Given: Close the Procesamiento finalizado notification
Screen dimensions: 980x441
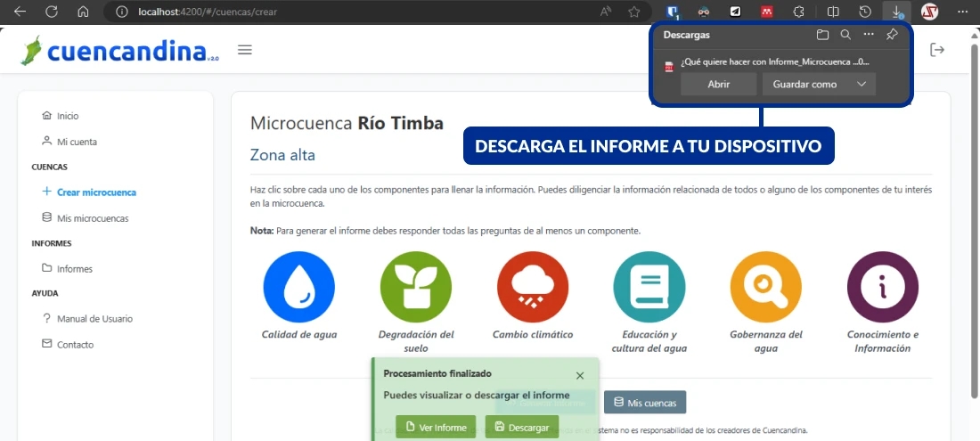Looking at the screenshot, I should point(580,376).
